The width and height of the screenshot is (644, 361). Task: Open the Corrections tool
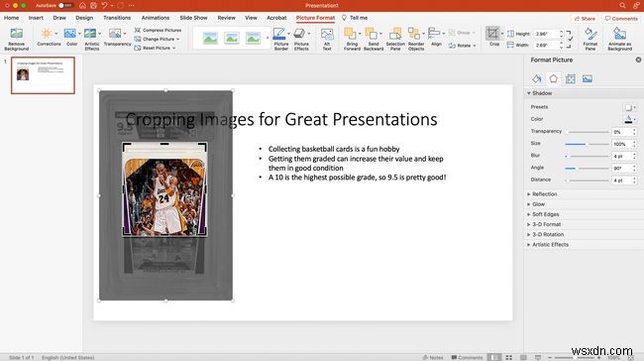click(49, 37)
